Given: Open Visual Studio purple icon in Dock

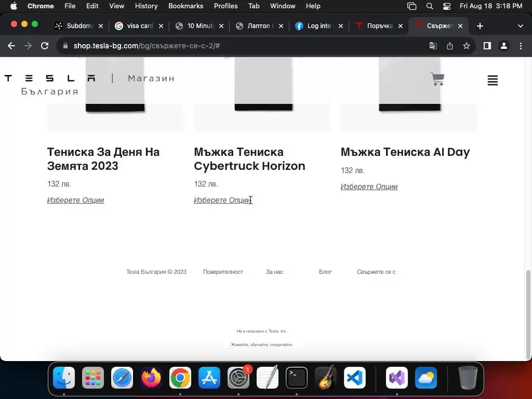Looking at the screenshot, I should (x=396, y=378).
